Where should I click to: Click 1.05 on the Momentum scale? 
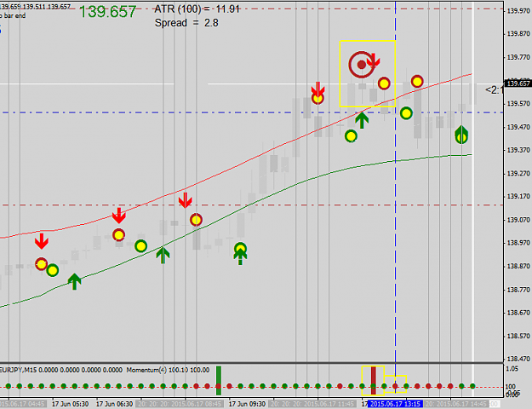point(512,369)
